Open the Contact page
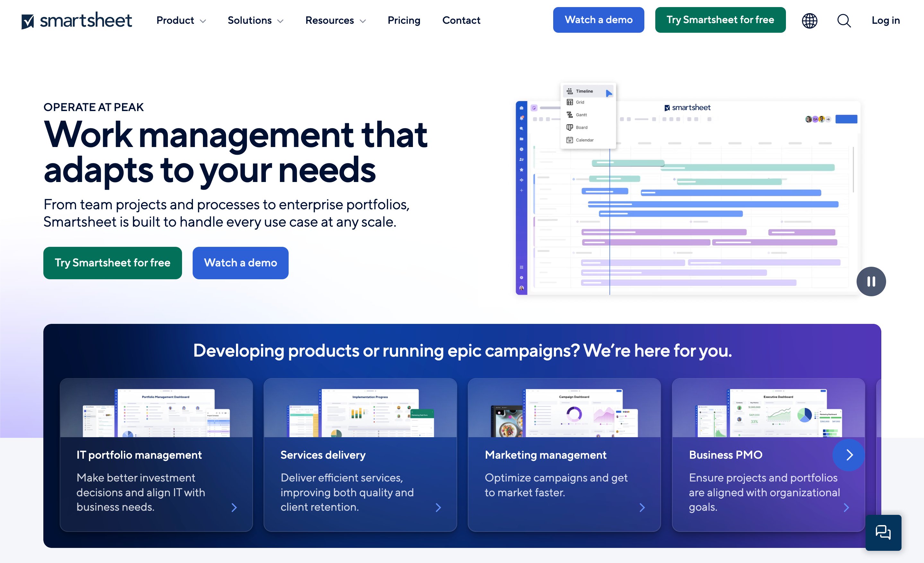This screenshot has width=924, height=563. click(461, 20)
